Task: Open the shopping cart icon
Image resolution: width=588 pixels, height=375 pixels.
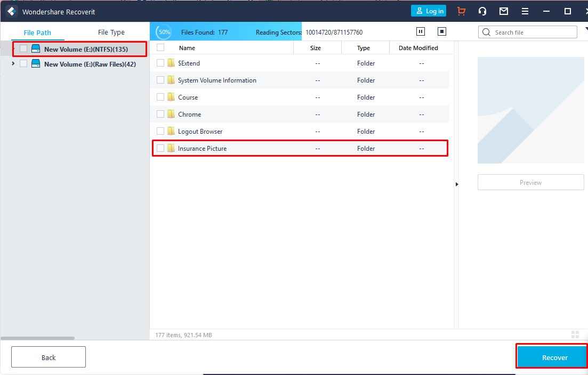Action: [461, 11]
